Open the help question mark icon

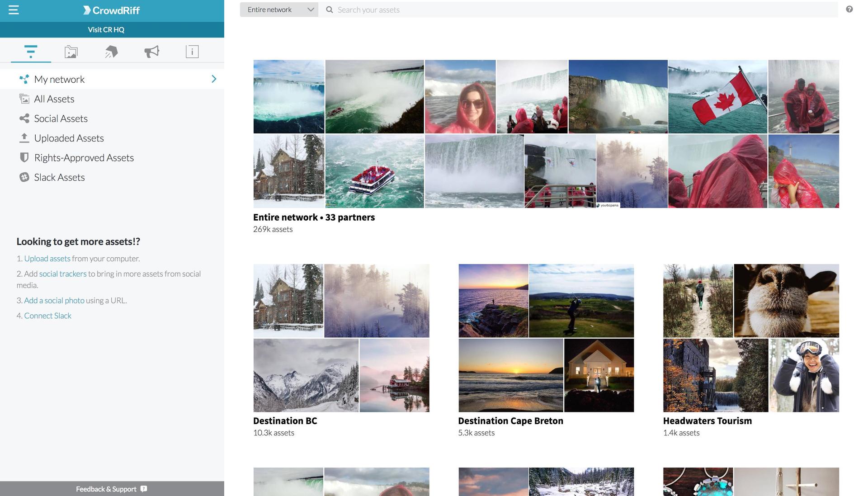click(x=849, y=9)
